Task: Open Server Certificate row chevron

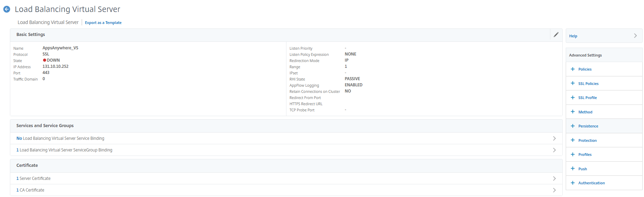Action: pyautogui.click(x=554, y=178)
